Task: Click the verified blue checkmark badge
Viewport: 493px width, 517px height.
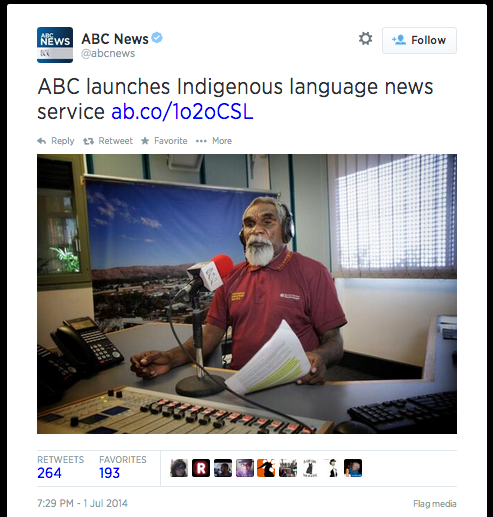Action: click(x=157, y=38)
